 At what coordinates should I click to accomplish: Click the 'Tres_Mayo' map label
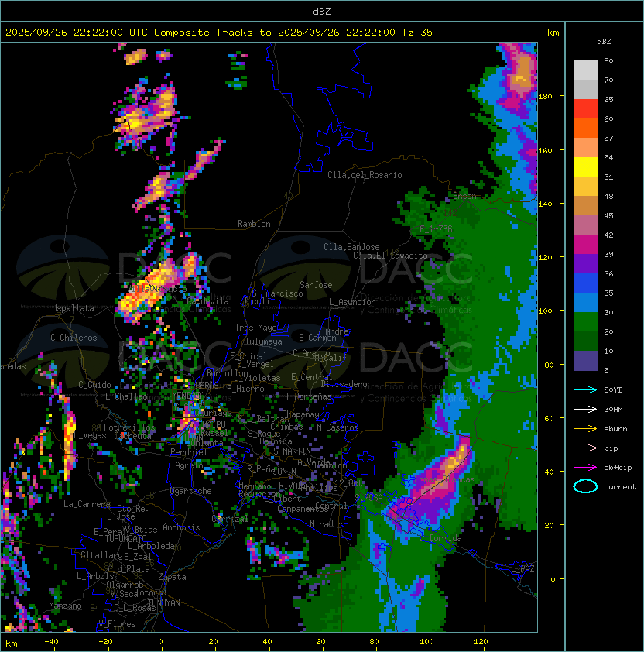[255, 328]
